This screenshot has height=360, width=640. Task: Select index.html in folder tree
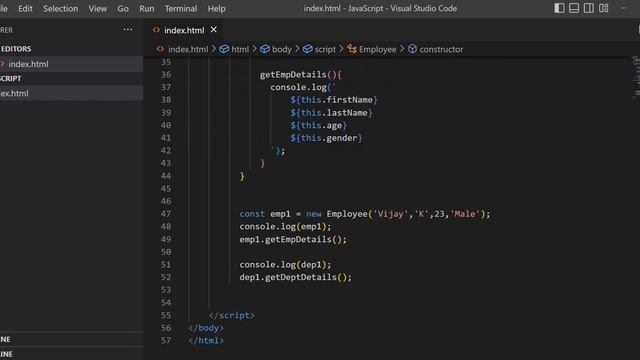71,93
